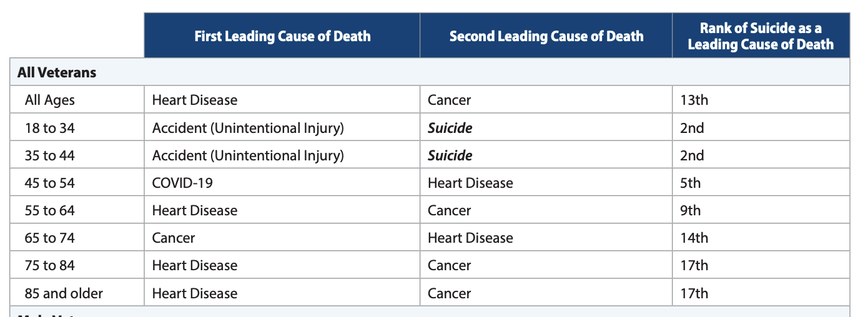Click the 'All Veterans' section heading row
868x317 pixels.
pyautogui.click(x=57, y=72)
